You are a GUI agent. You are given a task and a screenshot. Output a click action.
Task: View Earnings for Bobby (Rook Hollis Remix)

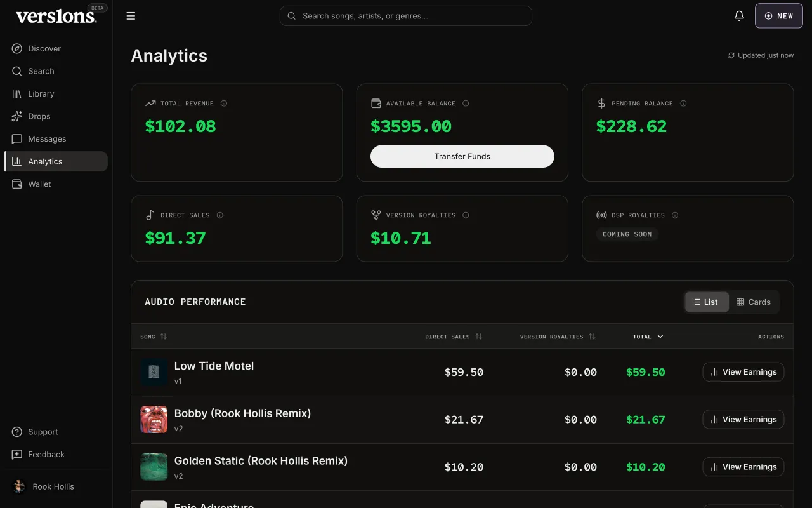tap(743, 419)
